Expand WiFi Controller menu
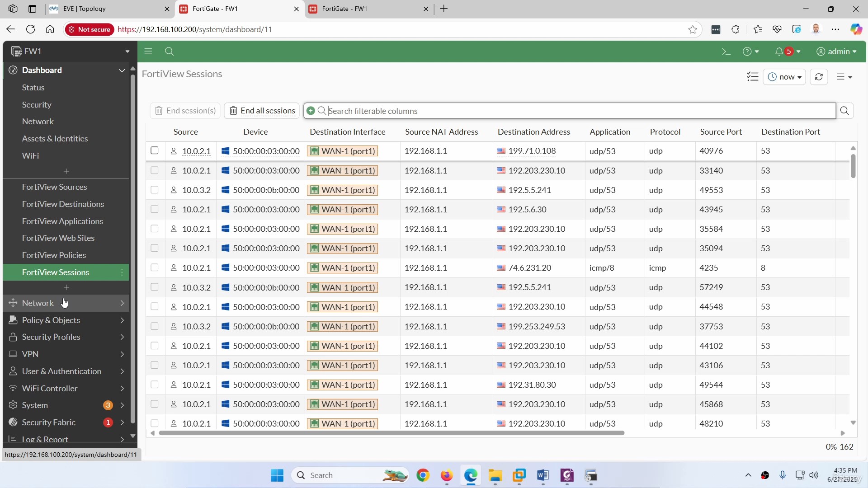The width and height of the screenshot is (868, 488). (x=66, y=389)
